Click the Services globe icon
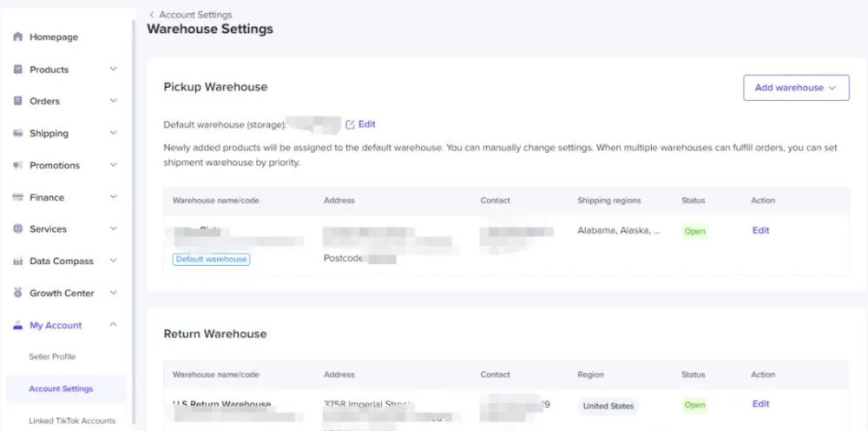This screenshot has width=868, height=431. click(17, 229)
